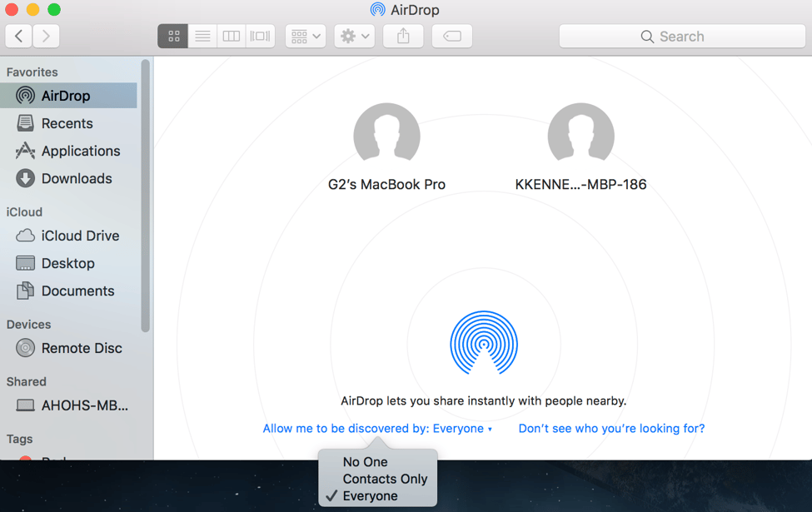Image resolution: width=812 pixels, height=512 pixels.
Task: Switch to column view
Action: (232, 37)
